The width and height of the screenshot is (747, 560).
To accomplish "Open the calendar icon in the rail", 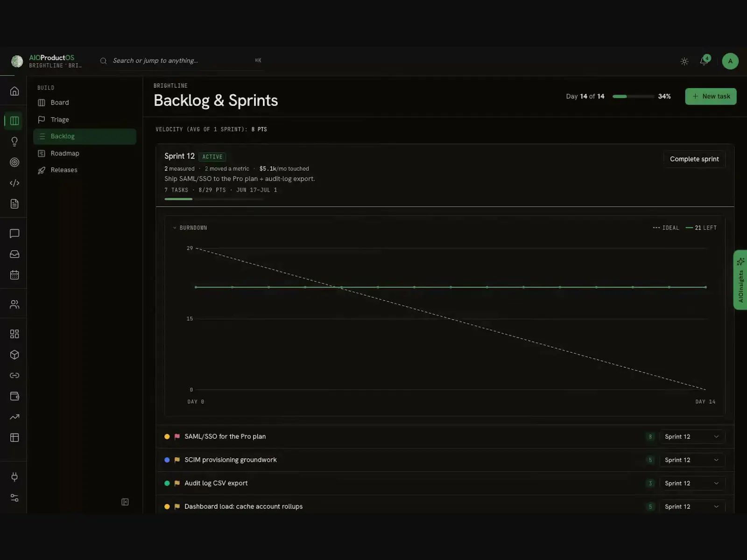I will click(14, 275).
